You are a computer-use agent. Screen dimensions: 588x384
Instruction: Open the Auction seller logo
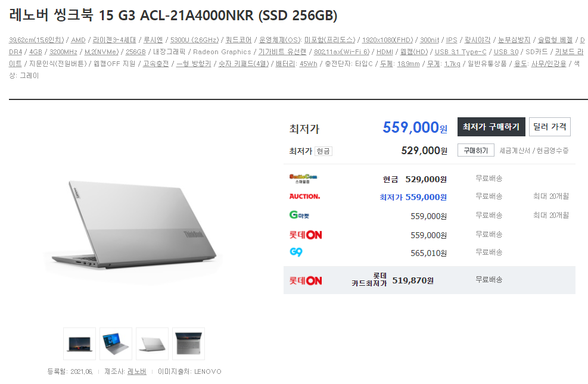click(304, 196)
